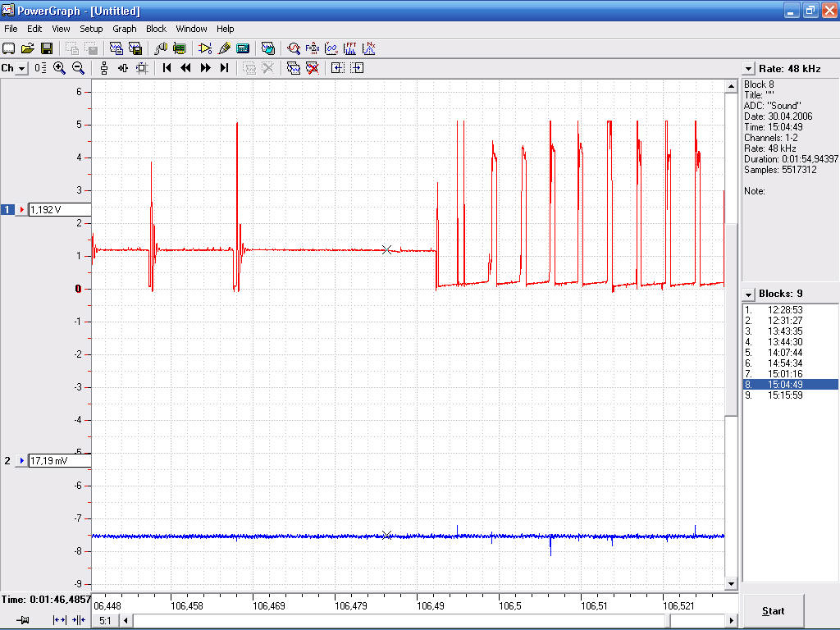Toggle channel 2 blue arrow marker

[21, 461]
